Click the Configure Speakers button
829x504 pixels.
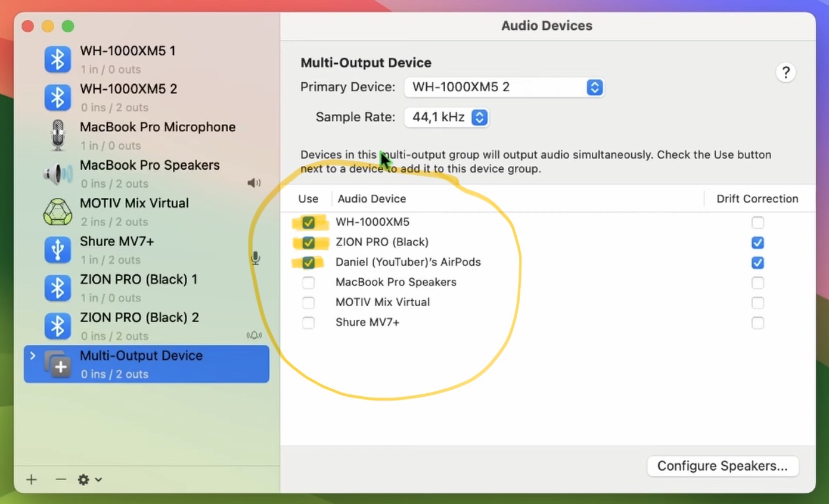coord(722,466)
